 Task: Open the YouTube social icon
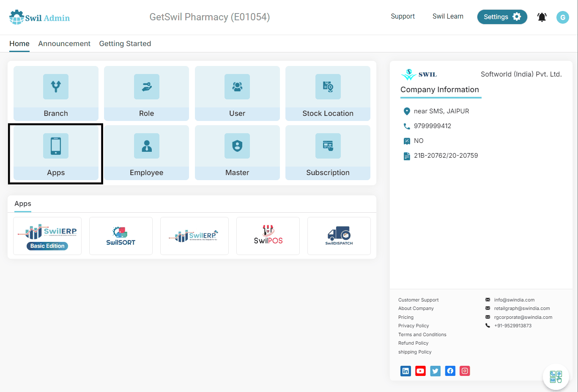[x=420, y=371]
